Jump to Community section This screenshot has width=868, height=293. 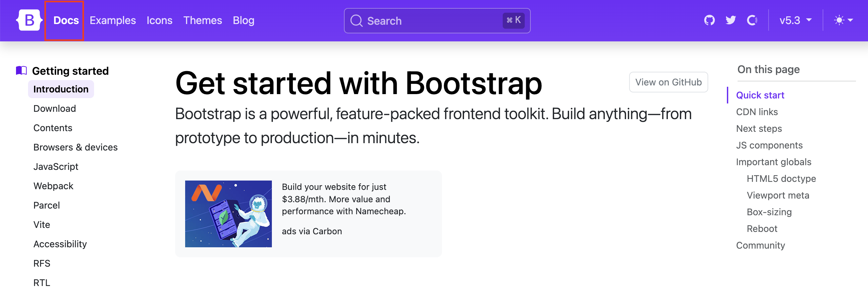761,245
